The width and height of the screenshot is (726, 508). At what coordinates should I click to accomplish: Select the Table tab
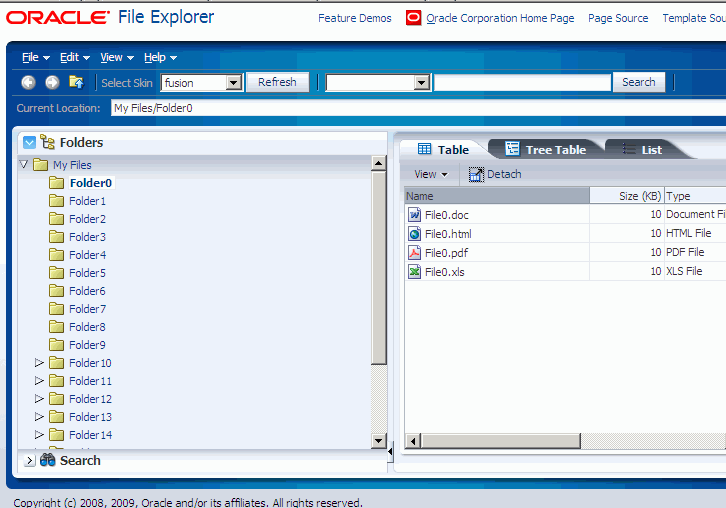(x=443, y=150)
